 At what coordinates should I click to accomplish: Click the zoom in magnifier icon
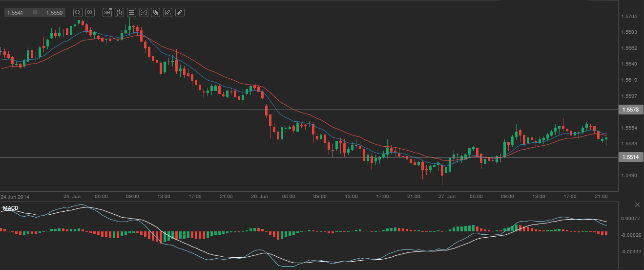[x=90, y=12]
